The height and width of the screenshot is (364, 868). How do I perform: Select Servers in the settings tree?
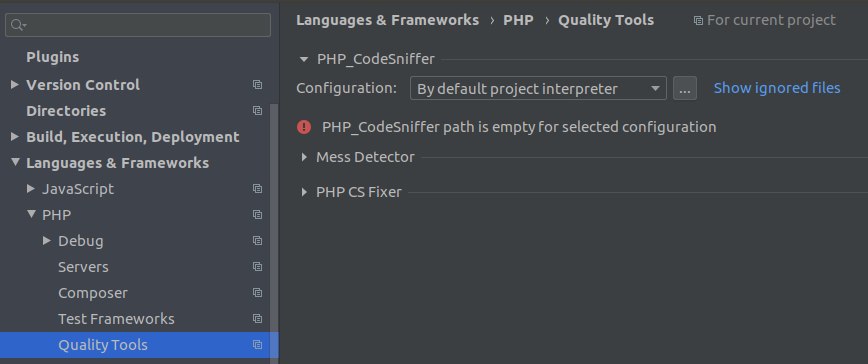[83, 267]
